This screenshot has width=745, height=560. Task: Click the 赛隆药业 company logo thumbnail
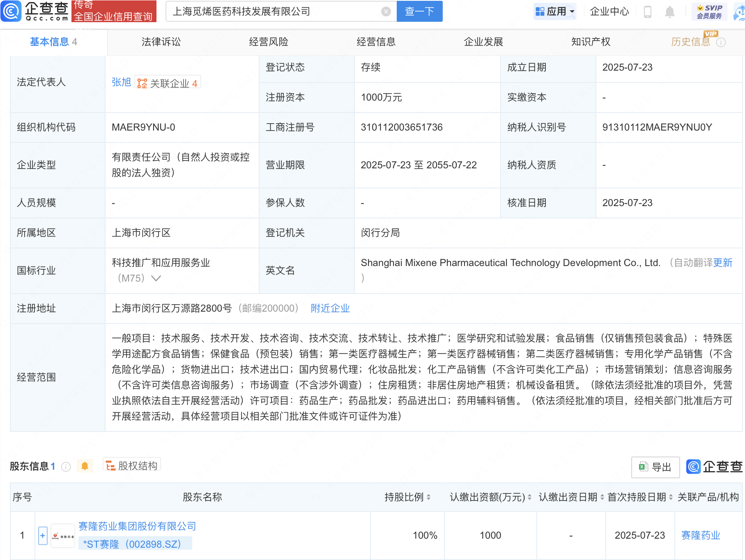[x=63, y=536]
